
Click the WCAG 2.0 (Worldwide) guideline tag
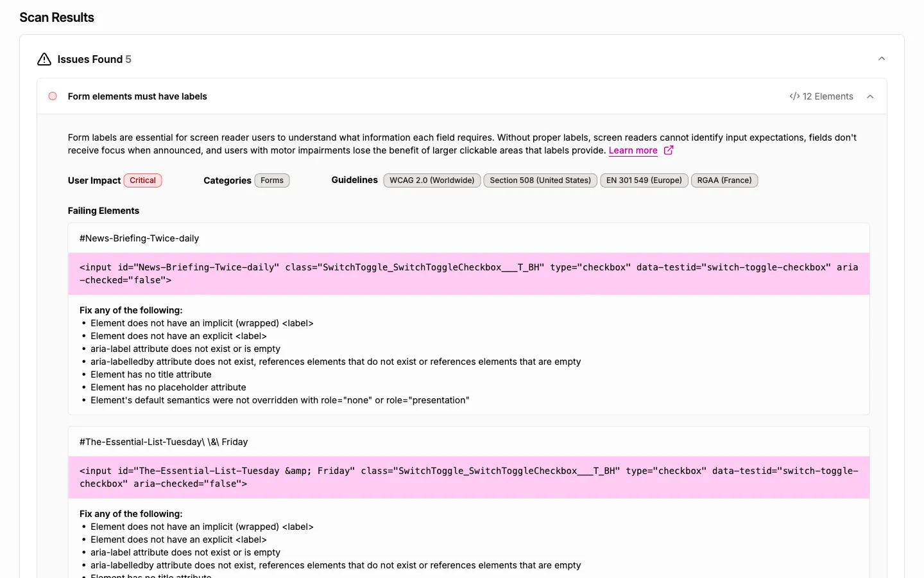tap(432, 180)
